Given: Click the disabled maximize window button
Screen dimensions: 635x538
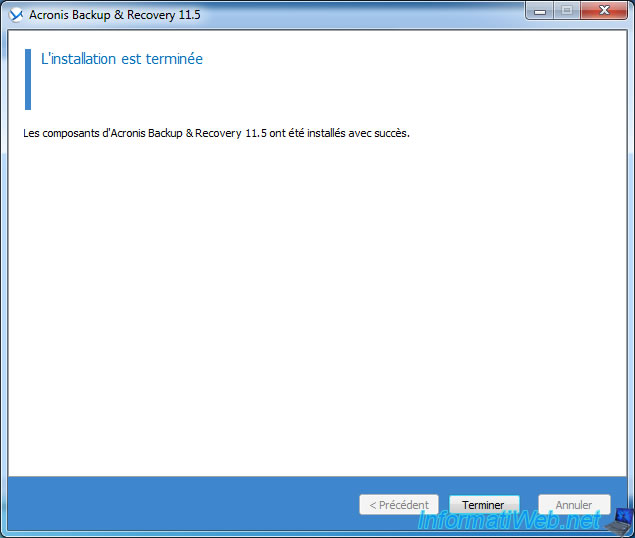Looking at the screenshot, I should click(567, 11).
